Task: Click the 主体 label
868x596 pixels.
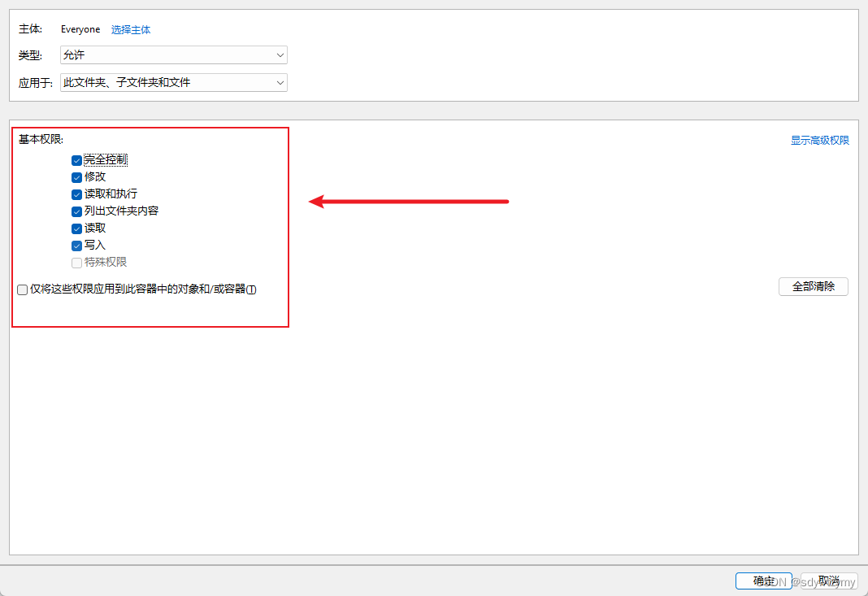Action: [x=30, y=29]
